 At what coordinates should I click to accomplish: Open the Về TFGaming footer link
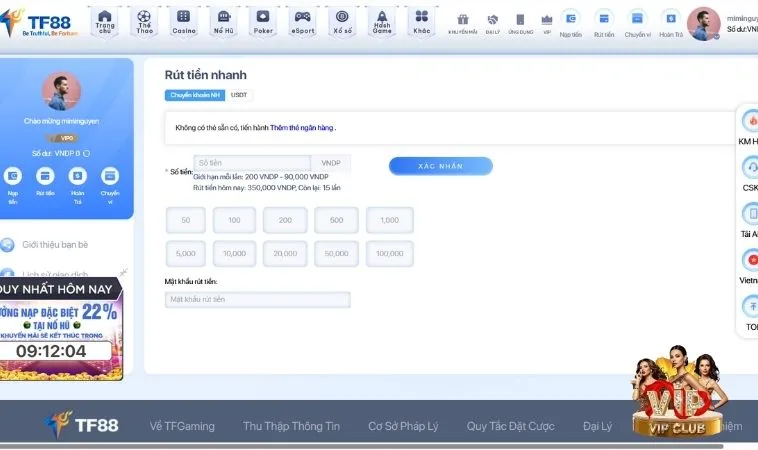pyautogui.click(x=182, y=426)
